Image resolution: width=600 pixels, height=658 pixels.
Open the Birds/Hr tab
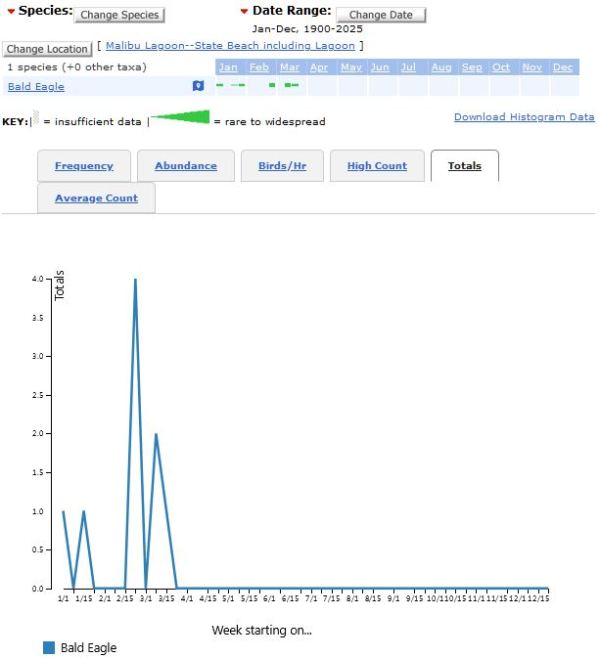282,166
